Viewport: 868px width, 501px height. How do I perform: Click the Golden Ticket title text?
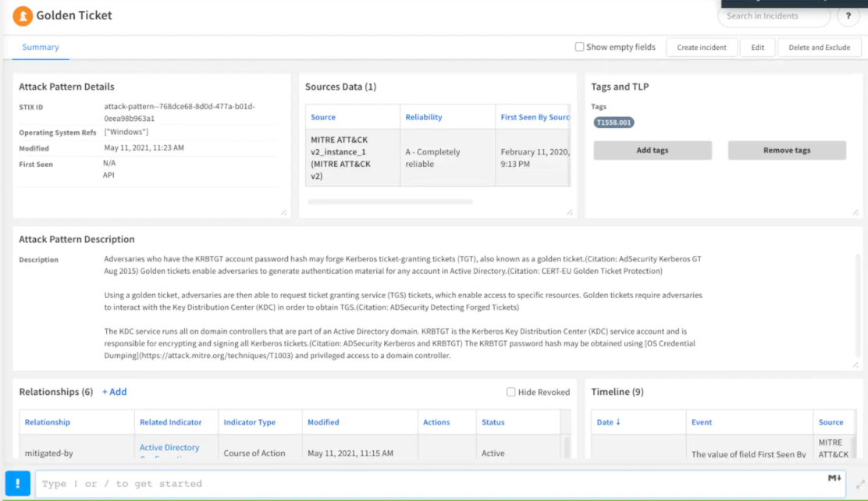point(74,16)
